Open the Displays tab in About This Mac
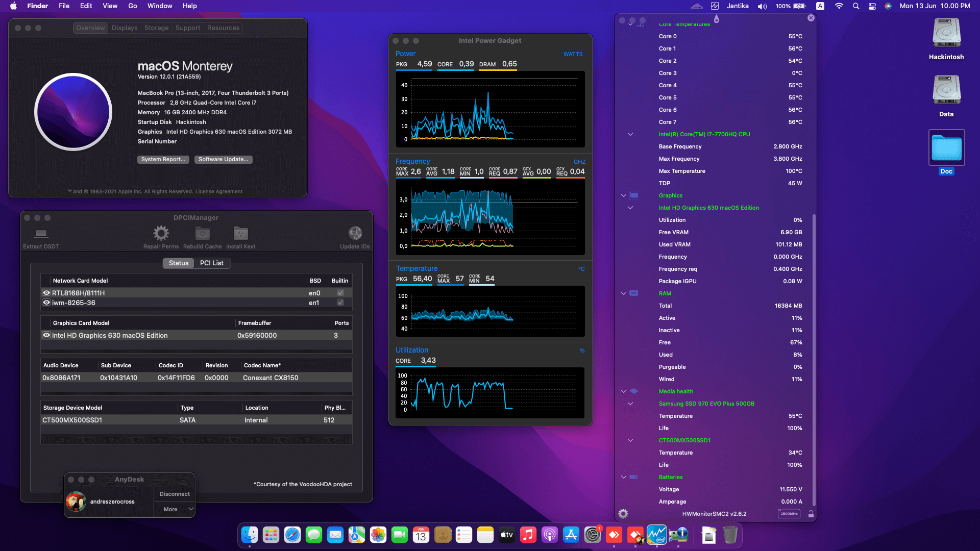Viewport: 980px width, 551px height. (125, 28)
